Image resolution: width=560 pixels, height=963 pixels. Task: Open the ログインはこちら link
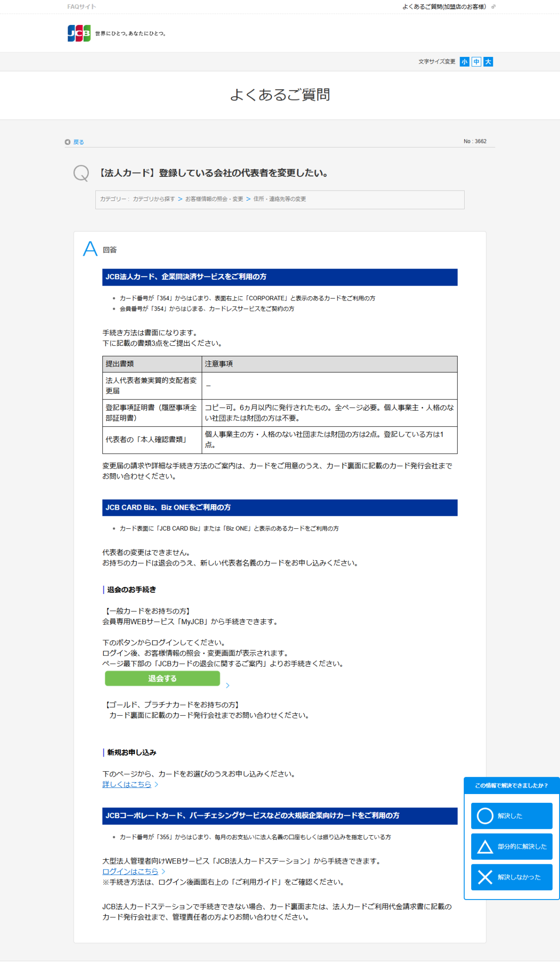click(x=130, y=871)
